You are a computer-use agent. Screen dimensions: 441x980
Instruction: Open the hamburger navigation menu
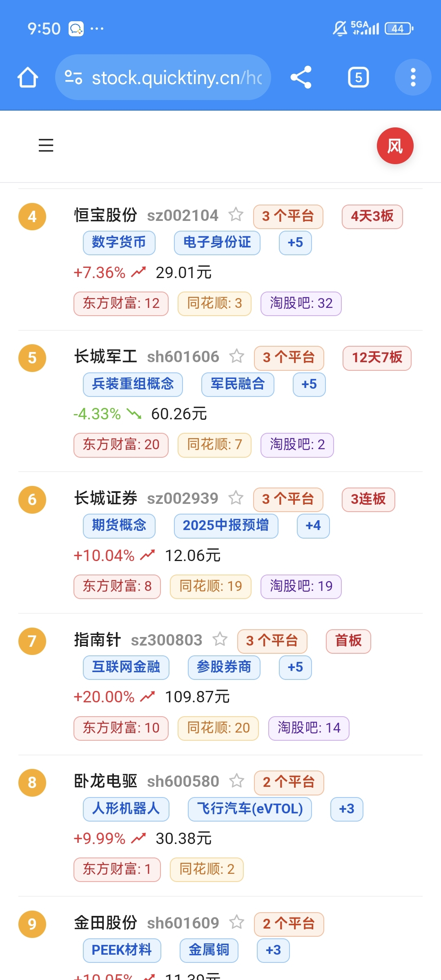point(46,145)
